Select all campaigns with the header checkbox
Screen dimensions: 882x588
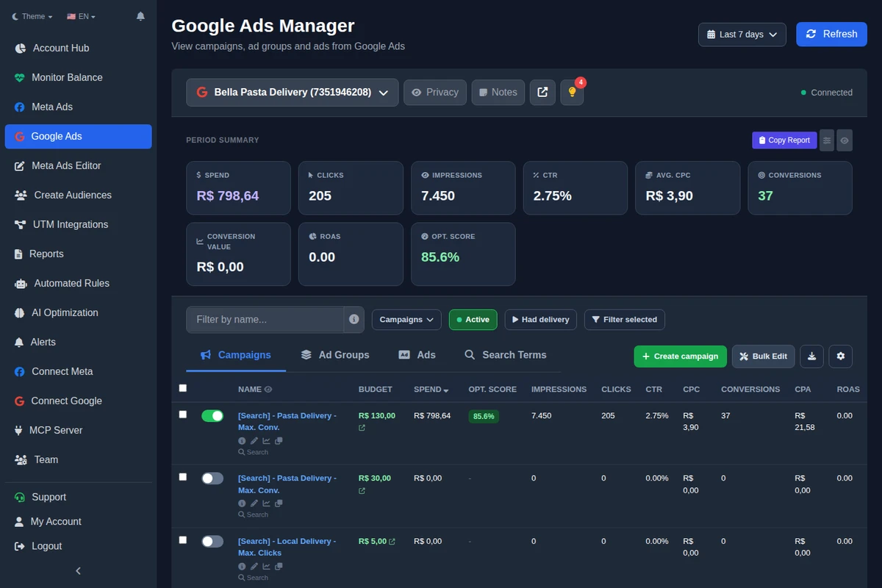(183, 388)
